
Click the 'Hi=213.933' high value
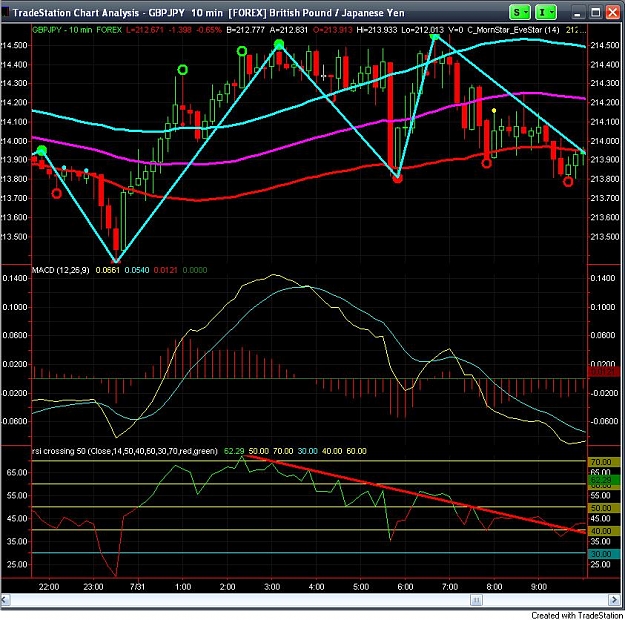377,30
